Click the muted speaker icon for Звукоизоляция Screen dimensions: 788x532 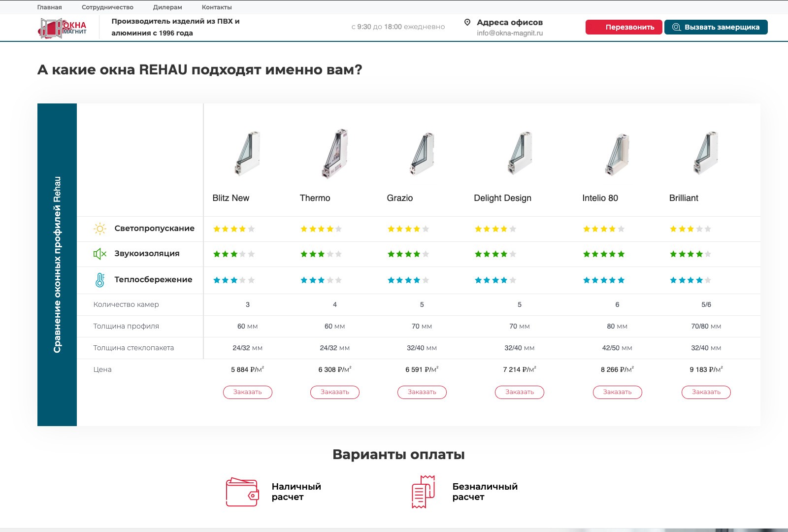click(x=100, y=254)
